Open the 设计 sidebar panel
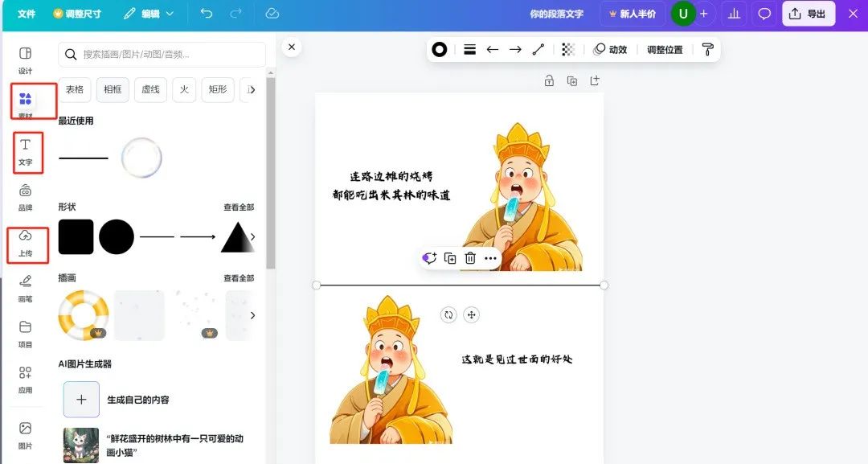 tap(26, 60)
